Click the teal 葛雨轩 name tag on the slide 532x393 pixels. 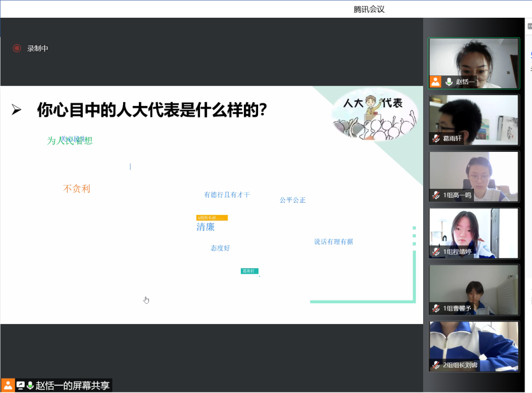pos(249,271)
